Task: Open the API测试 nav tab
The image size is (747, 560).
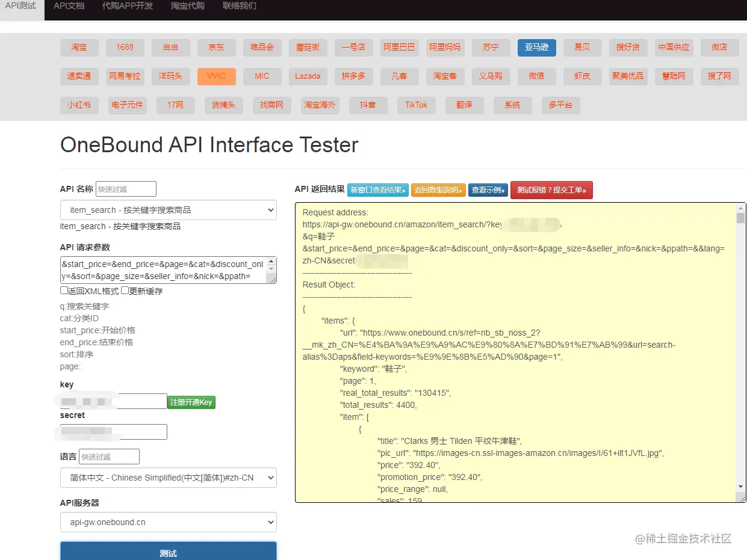Action: coord(20,6)
